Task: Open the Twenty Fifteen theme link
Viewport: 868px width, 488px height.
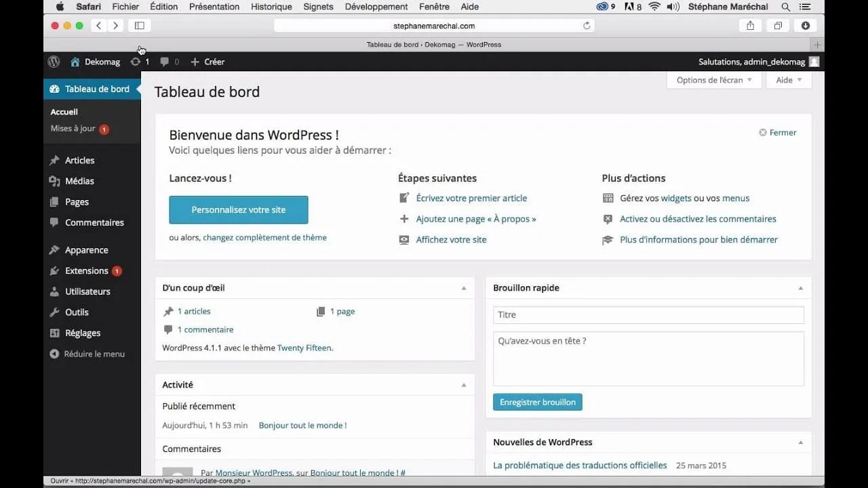Action: pos(304,348)
